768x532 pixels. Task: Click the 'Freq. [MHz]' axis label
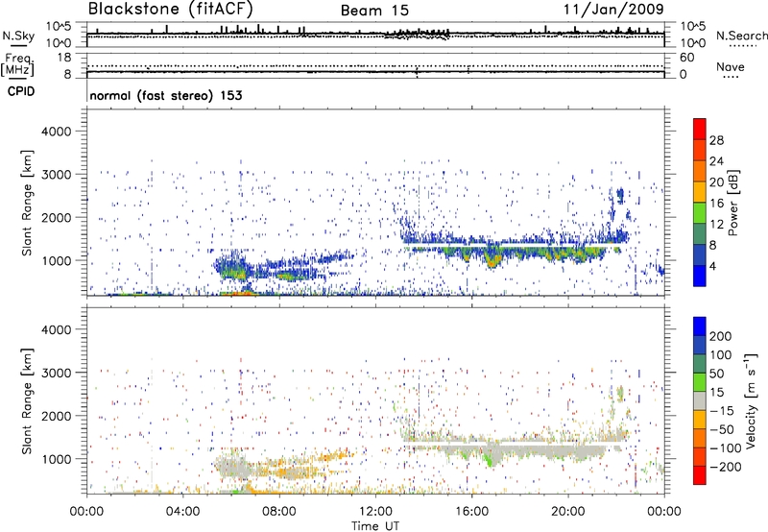point(17,64)
